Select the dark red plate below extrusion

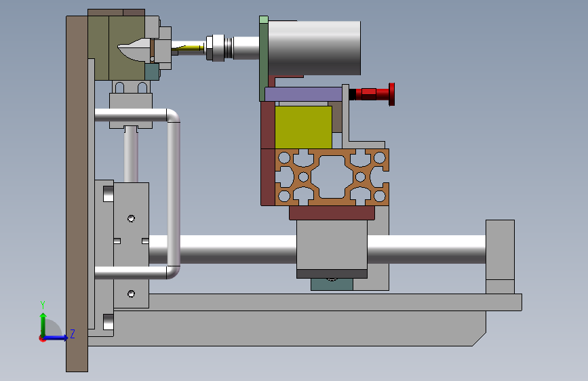pyautogui.click(x=332, y=213)
